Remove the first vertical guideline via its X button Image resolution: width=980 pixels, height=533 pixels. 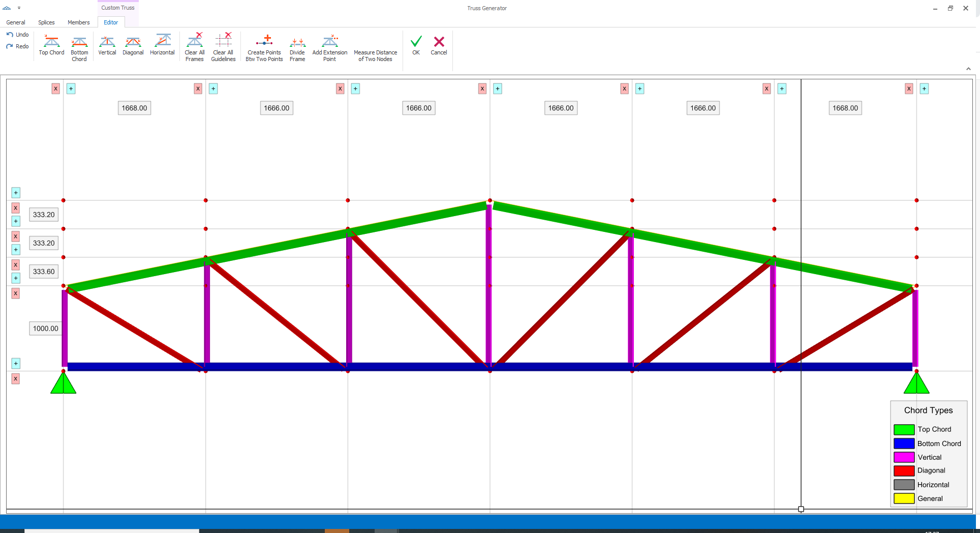coord(55,88)
